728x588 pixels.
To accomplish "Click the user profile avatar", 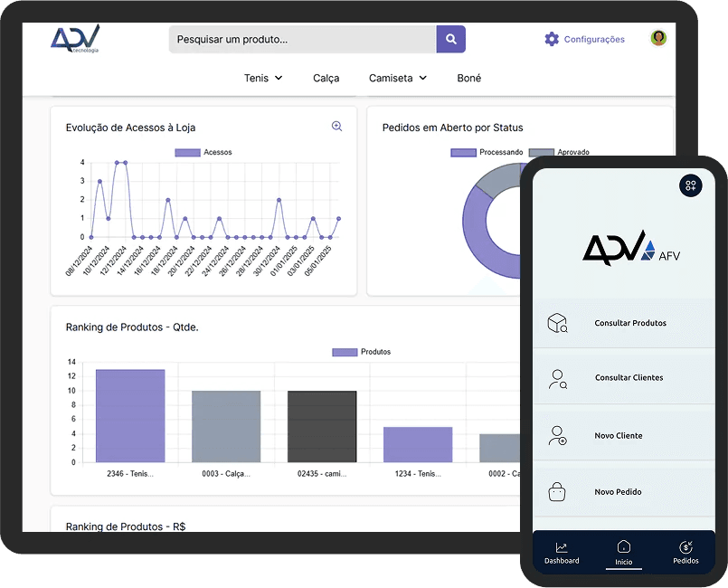I will pyautogui.click(x=658, y=38).
